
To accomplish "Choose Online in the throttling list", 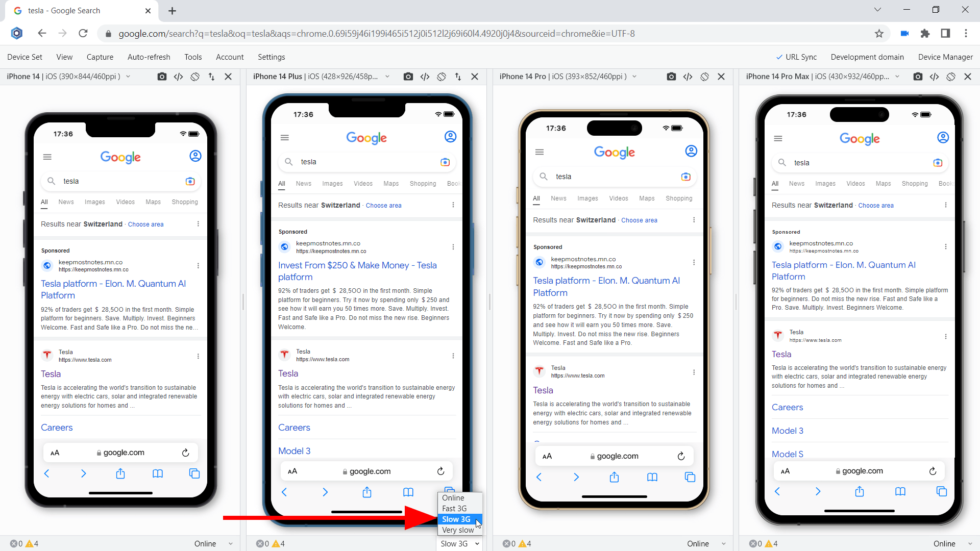I will (x=453, y=497).
